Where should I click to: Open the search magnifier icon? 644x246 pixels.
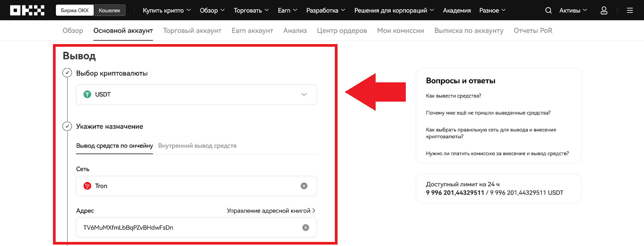pyautogui.click(x=548, y=10)
